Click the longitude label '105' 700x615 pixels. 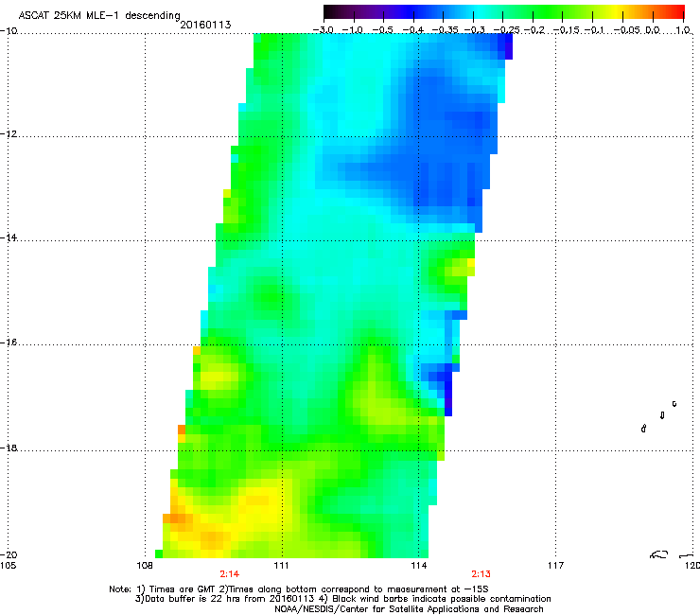[x=8, y=566]
